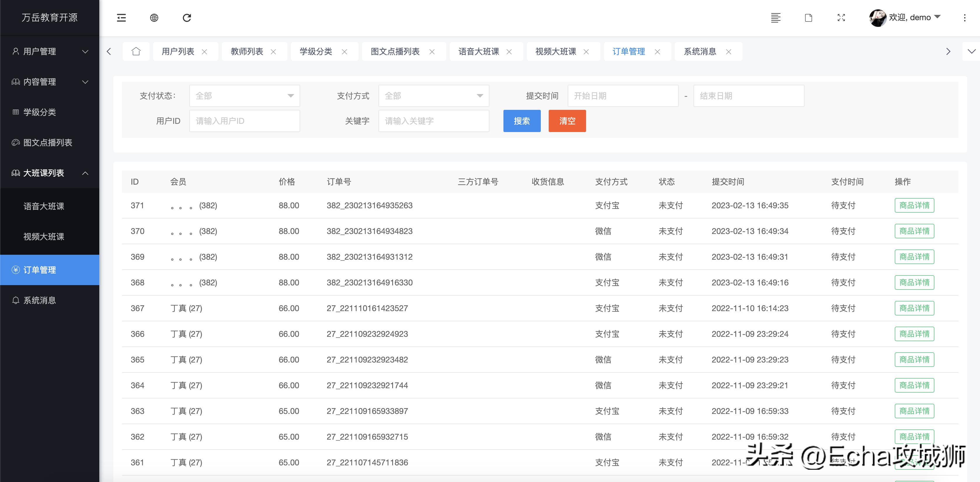
Task: Open the language selection globe icon
Action: 154,18
